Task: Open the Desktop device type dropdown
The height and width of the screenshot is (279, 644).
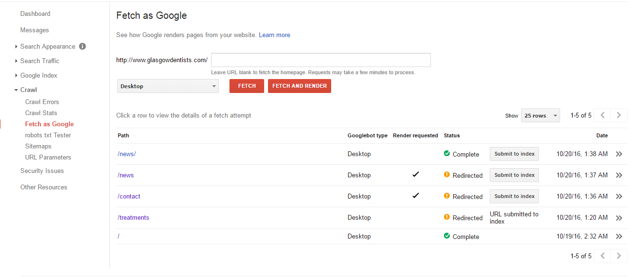Action: pos(168,86)
